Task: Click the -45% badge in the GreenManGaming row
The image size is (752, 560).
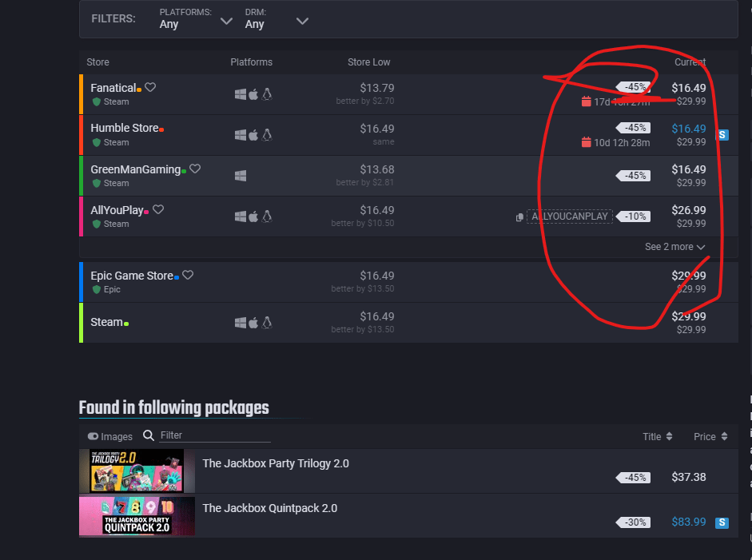Action: pyautogui.click(x=633, y=176)
